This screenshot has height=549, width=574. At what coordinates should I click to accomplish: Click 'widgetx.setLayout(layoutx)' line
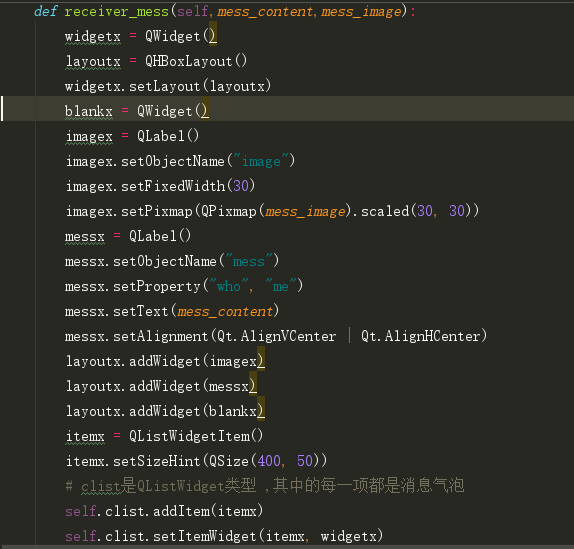coord(168,86)
